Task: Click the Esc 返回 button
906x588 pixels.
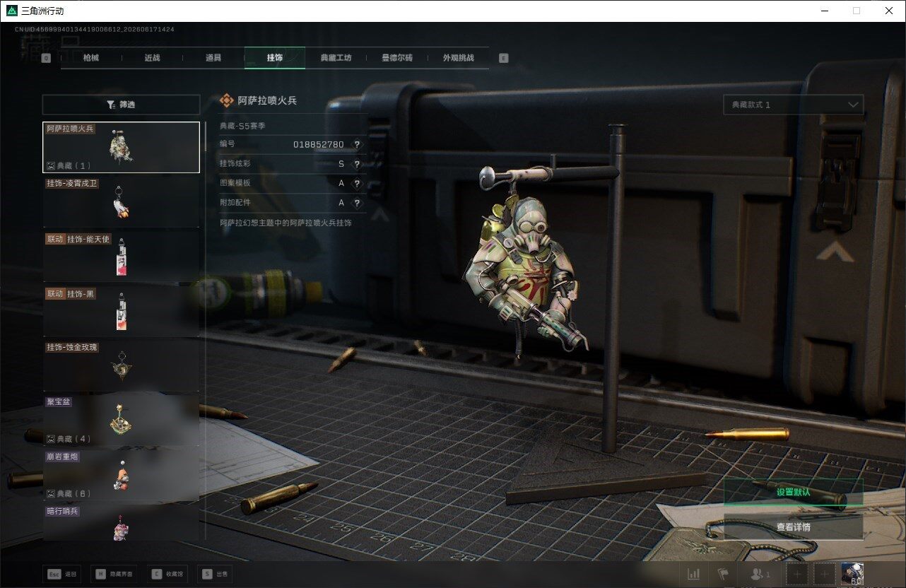Action: [62, 574]
